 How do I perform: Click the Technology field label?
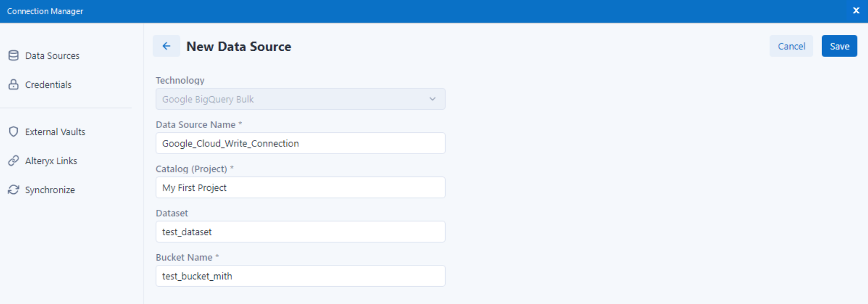pyautogui.click(x=180, y=80)
